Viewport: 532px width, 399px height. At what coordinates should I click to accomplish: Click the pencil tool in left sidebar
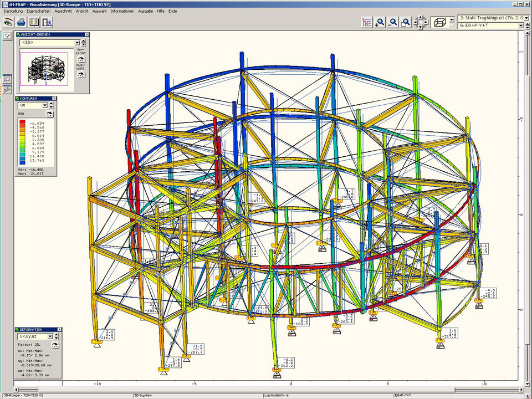tap(7, 36)
